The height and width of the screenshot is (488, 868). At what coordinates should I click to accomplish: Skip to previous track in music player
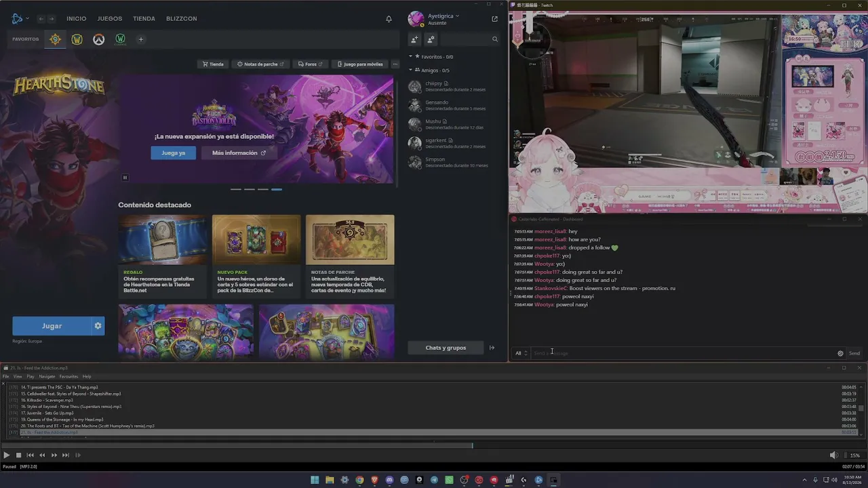coord(30,455)
